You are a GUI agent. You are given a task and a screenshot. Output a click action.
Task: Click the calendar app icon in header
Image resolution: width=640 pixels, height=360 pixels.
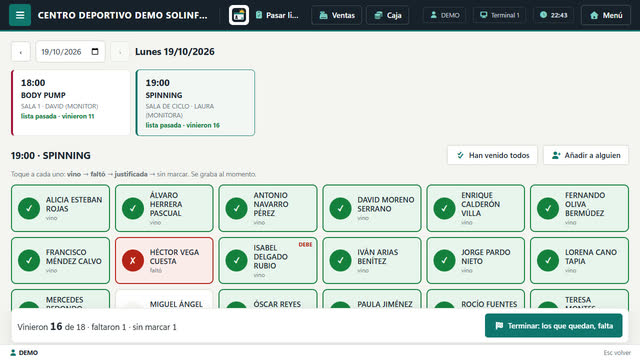point(239,15)
